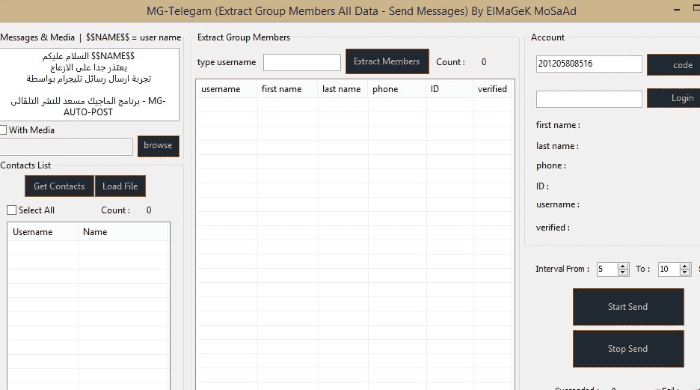This screenshot has height=390, width=700.
Task: Click the 'Interval From :' label
Action: pos(562,269)
